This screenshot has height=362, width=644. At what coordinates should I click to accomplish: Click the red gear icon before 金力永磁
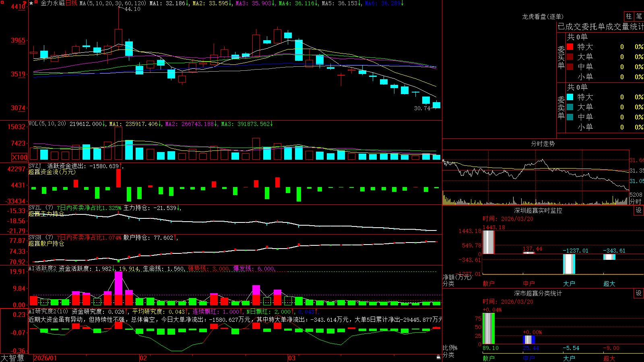(x=36, y=3)
